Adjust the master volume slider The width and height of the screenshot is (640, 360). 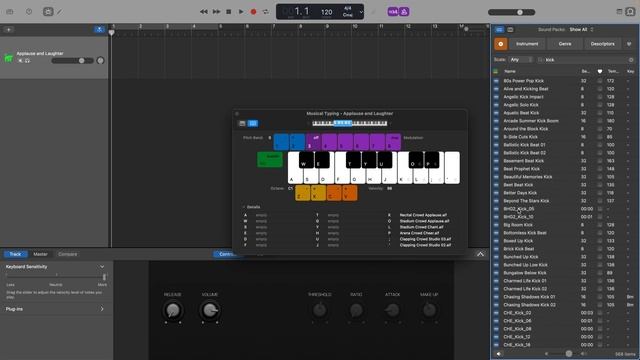coord(511,12)
